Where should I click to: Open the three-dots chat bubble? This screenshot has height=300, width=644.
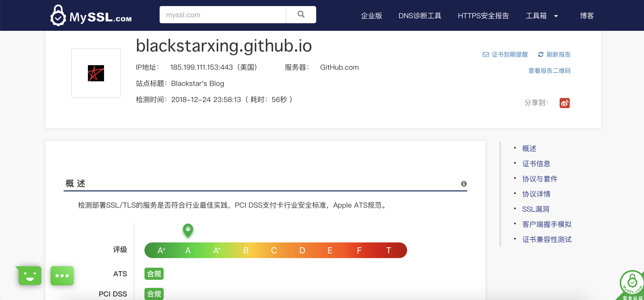click(62, 276)
